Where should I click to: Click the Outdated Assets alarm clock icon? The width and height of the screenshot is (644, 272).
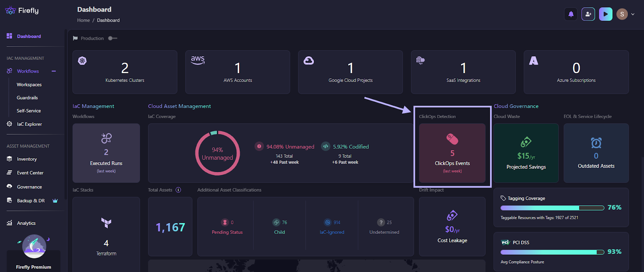[x=596, y=143]
